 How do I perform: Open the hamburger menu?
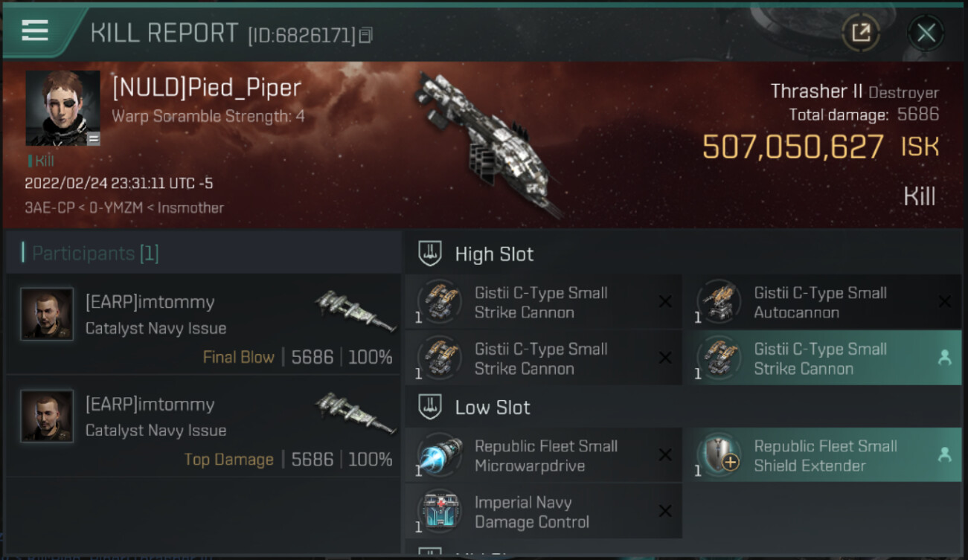click(35, 30)
